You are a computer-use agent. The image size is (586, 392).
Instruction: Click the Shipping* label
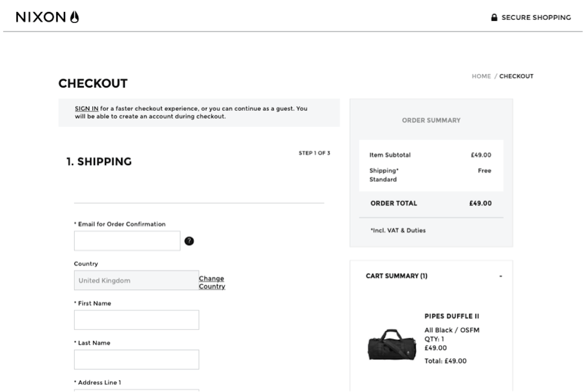tap(384, 171)
